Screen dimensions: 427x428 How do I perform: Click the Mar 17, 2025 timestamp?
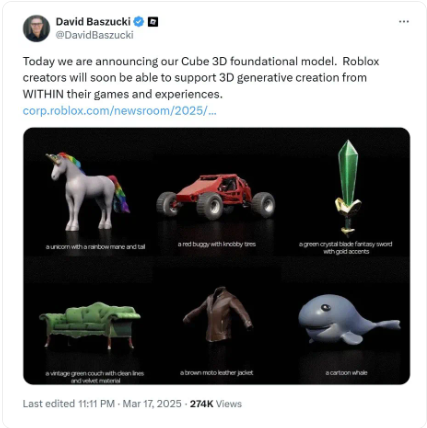coord(152,404)
